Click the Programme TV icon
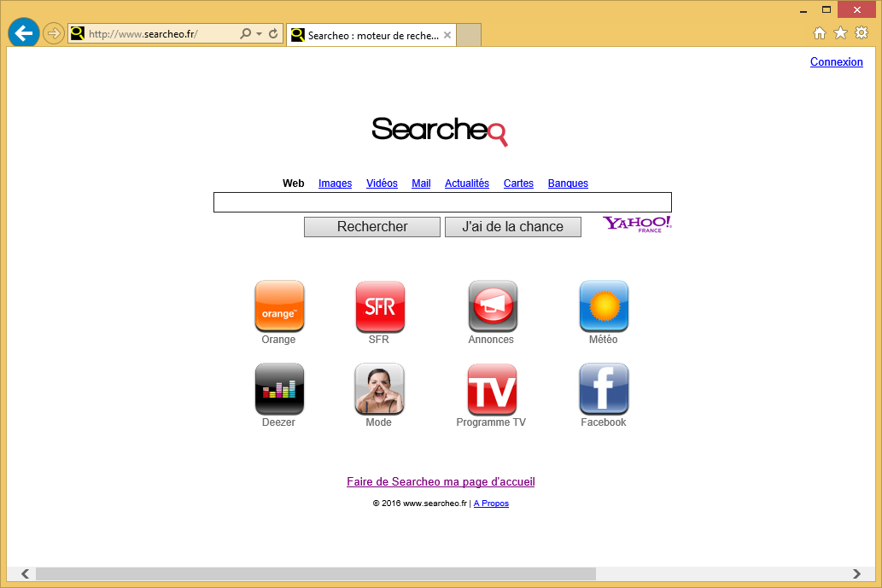Image resolution: width=882 pixels, height=588 pixels. click(x=492, y=388)
